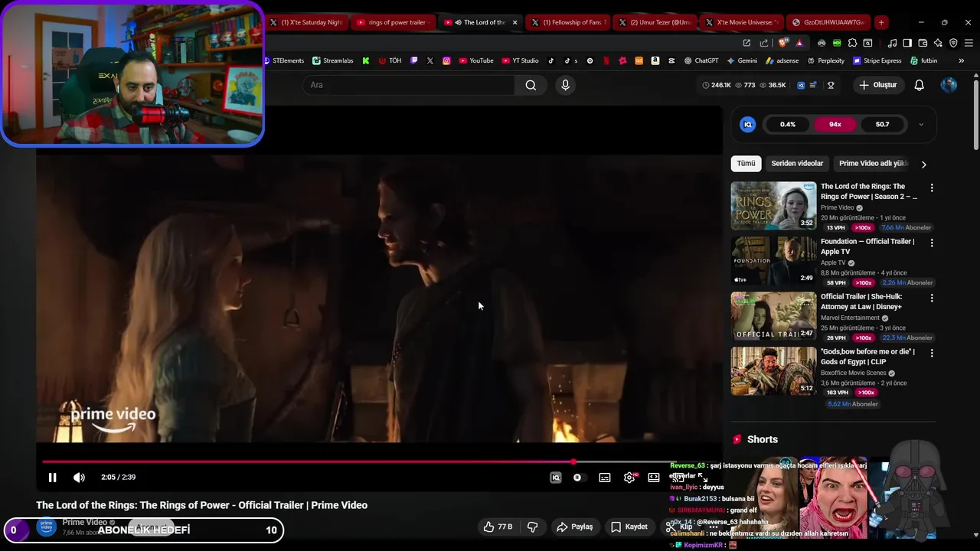Open the STElements bookmark
The width and height of the screenshot is (980, 551).
[285, 60]
